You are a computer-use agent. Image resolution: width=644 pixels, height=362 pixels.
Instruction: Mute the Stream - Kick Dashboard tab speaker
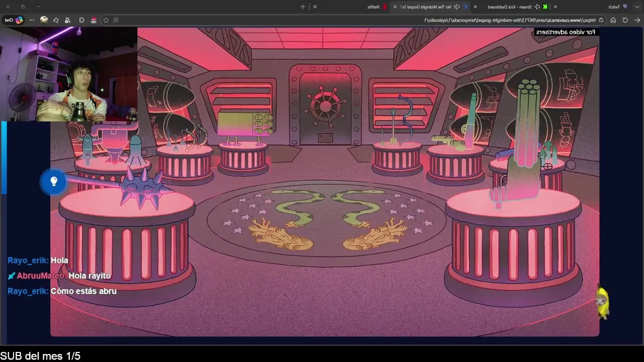(537, 7)
